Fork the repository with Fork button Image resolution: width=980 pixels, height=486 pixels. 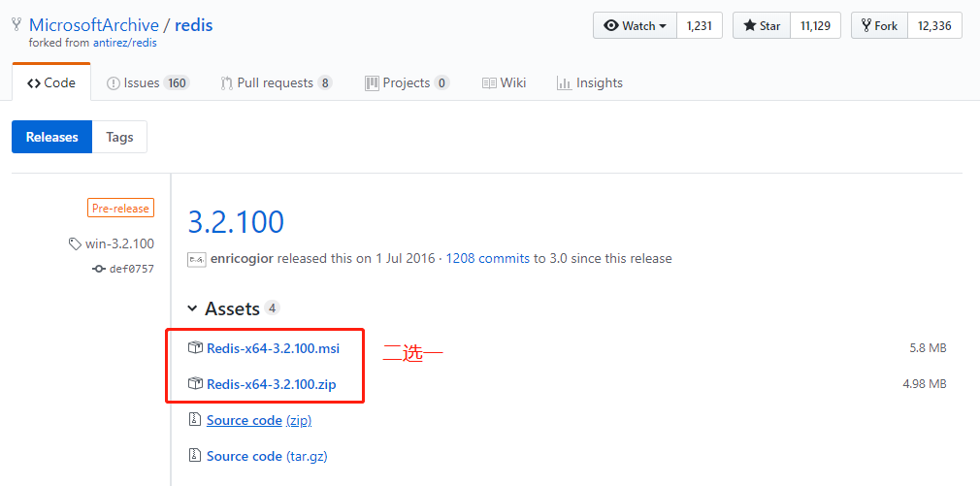click(879, 25)
